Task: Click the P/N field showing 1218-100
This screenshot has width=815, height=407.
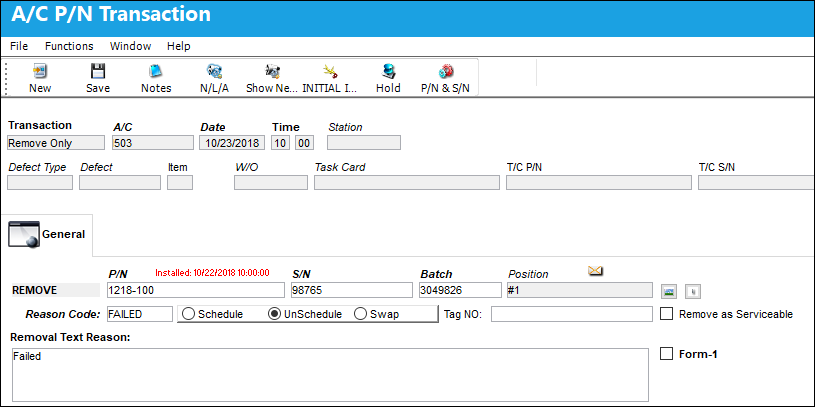Action: pyautogui.click(x=196, y=290)
